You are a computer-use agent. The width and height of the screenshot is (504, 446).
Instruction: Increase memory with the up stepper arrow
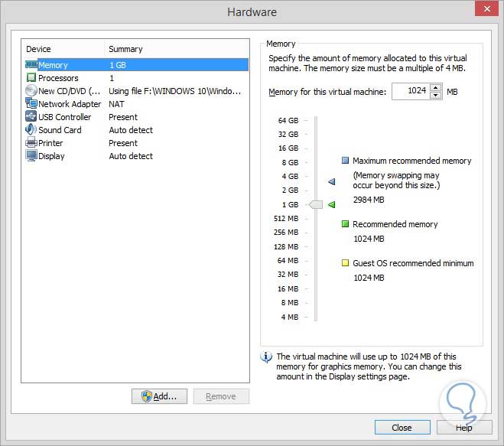(435, 87)
